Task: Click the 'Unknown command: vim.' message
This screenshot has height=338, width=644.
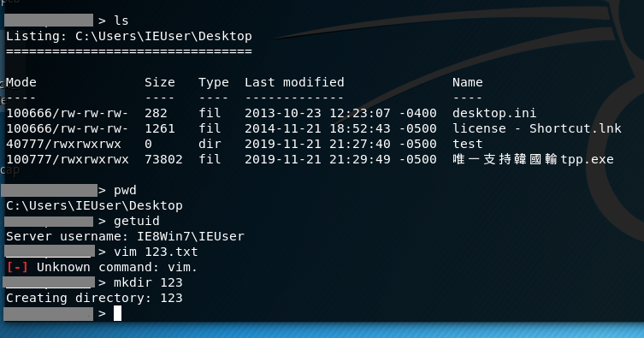Action: [117, 267]
